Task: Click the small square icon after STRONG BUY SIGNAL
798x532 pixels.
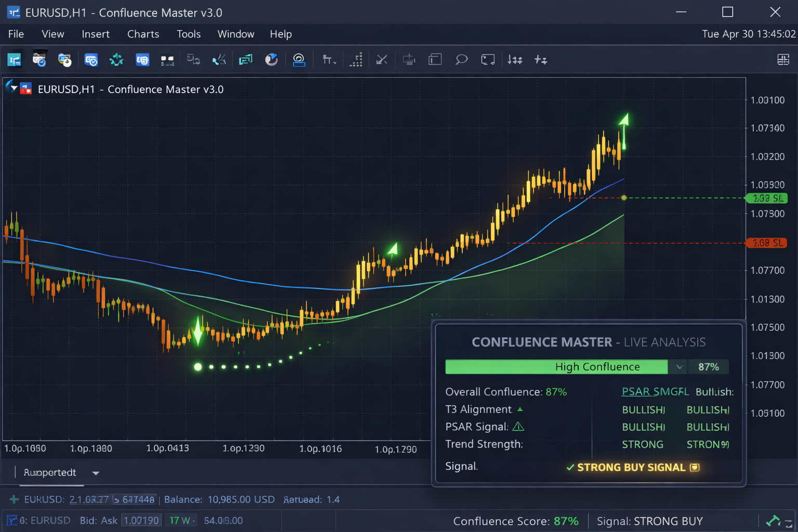Action: tap(695, 468)
